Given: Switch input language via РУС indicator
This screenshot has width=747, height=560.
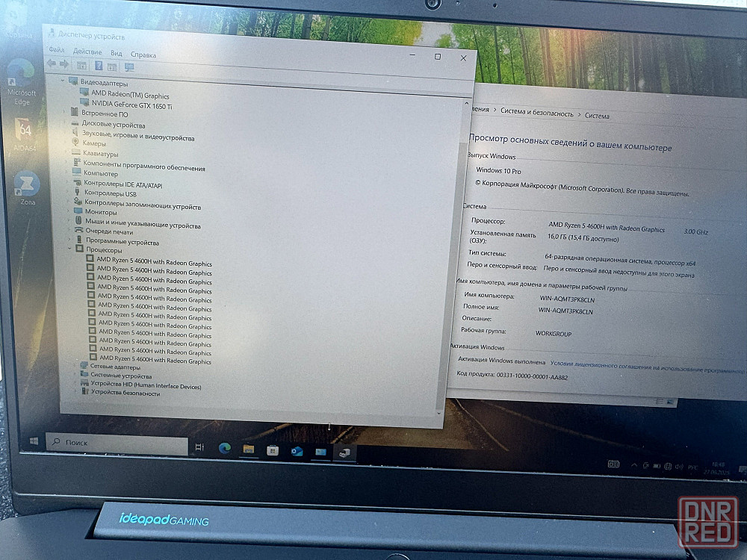Looking at the screenshot, I should click(x=693, y=467).
